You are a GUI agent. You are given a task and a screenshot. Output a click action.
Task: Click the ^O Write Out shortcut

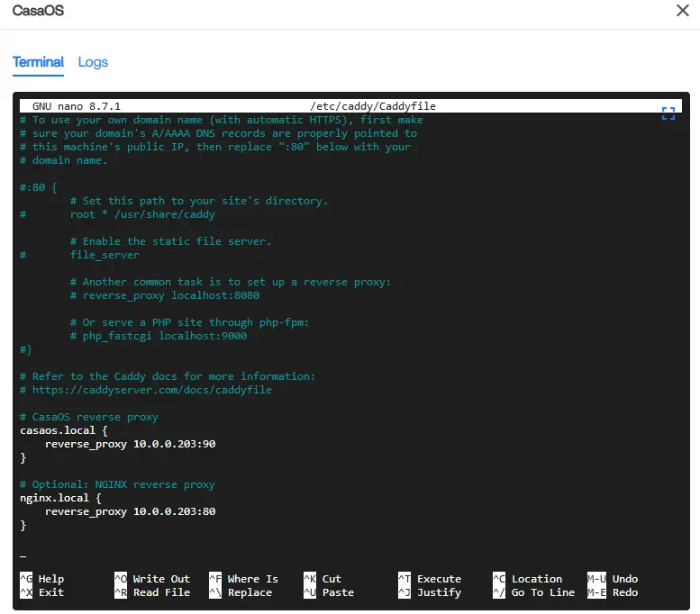point(152,579)
